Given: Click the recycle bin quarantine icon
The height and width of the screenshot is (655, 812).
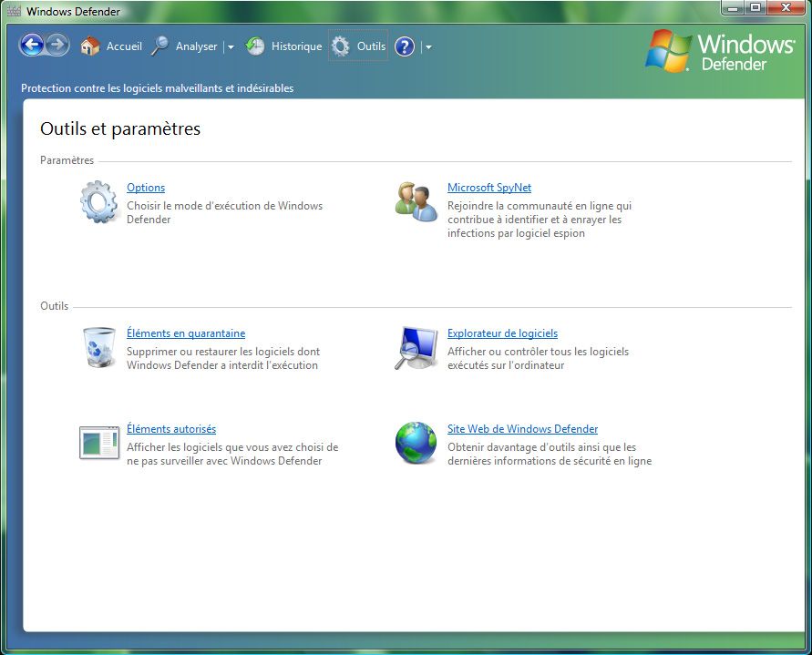Looking at the screenshot, I should (99, 347).
